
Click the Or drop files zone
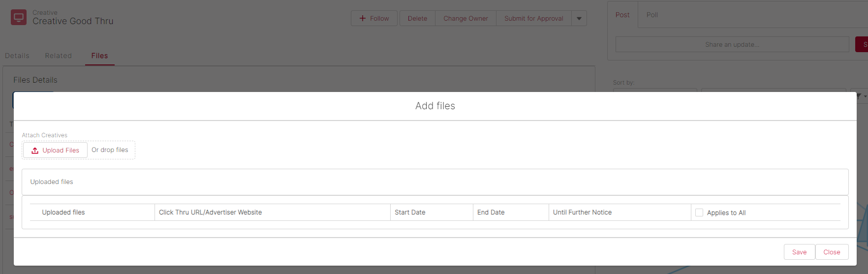click(x=110, y=150)
